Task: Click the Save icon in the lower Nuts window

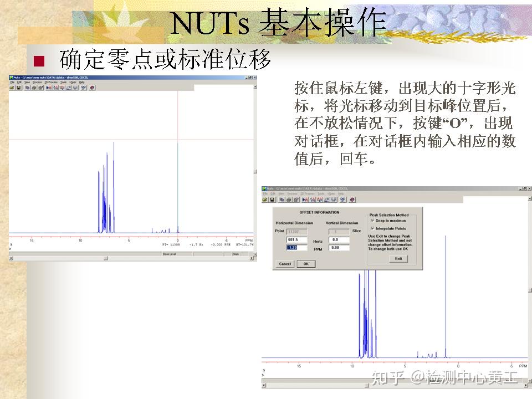Action: 273,199
